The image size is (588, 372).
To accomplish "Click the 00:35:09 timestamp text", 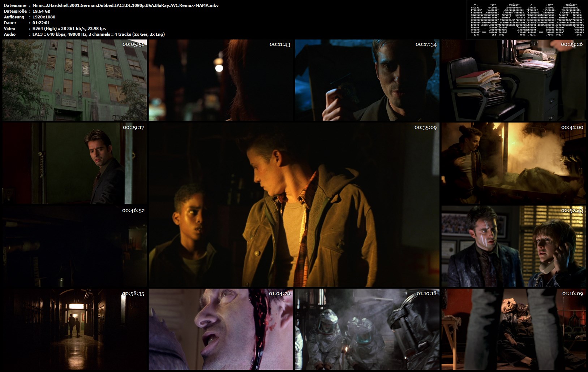I will [x=425, y=127].
